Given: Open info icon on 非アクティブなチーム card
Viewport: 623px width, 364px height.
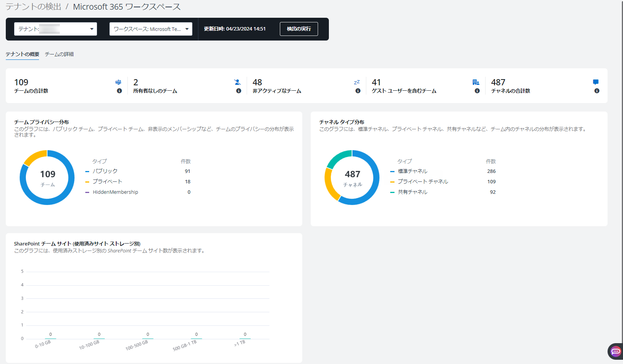Looking at the screenshot, I should pos(358,91).
